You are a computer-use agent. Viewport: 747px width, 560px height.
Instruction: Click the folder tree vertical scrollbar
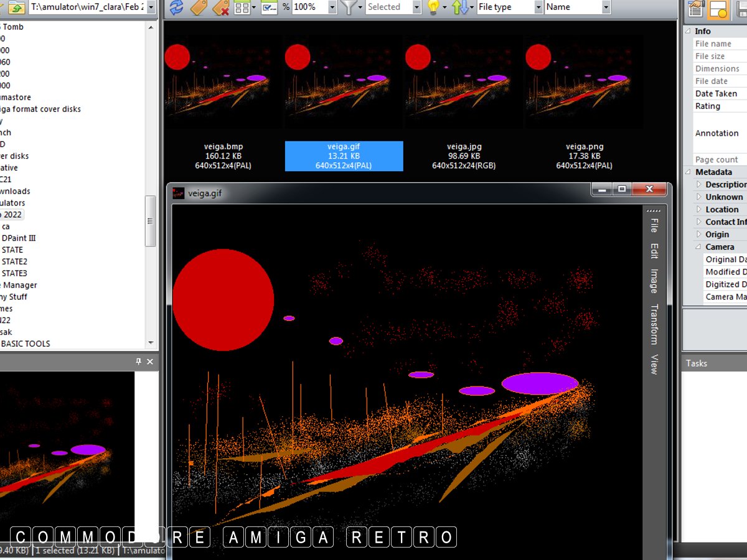[x=150, y=221]
